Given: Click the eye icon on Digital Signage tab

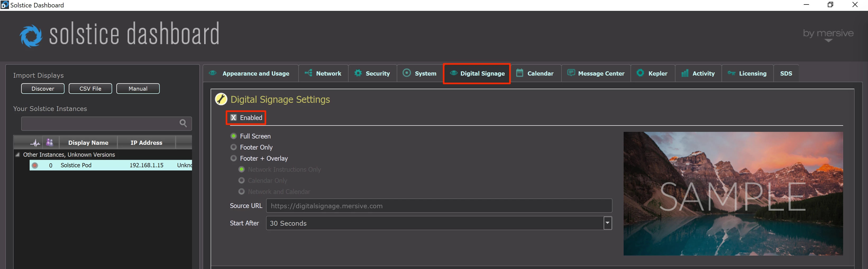Looking at the screenshot, I should pyautogui.click(x=454, y=73).
